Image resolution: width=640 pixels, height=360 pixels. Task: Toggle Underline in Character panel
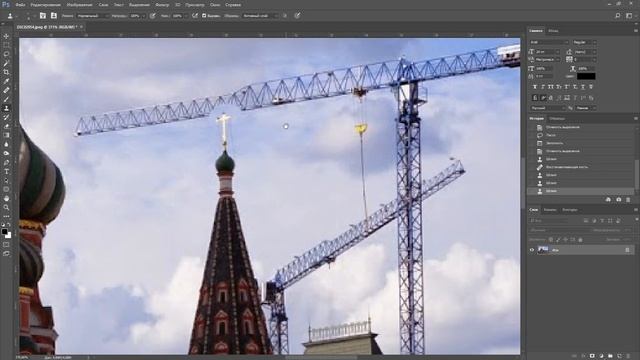coord(582,87)
